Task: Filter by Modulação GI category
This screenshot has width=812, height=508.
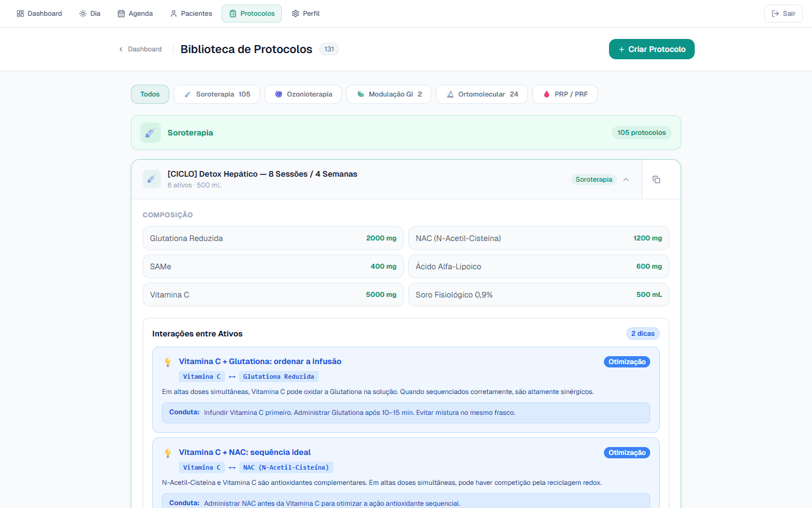Action: [389, 94]
